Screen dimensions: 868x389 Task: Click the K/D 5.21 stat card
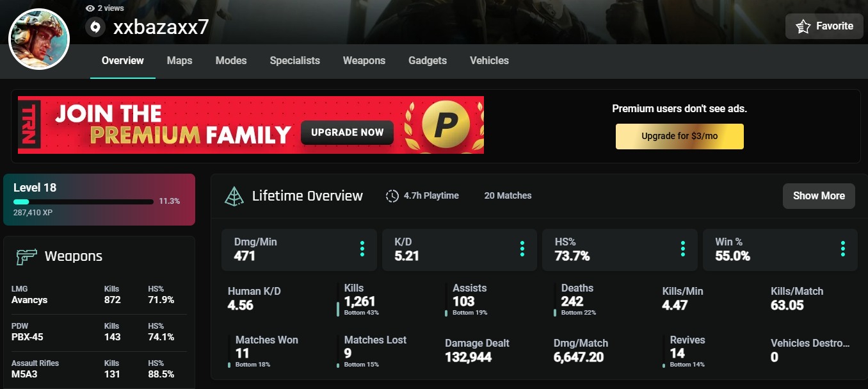click(x=460, y=249)
